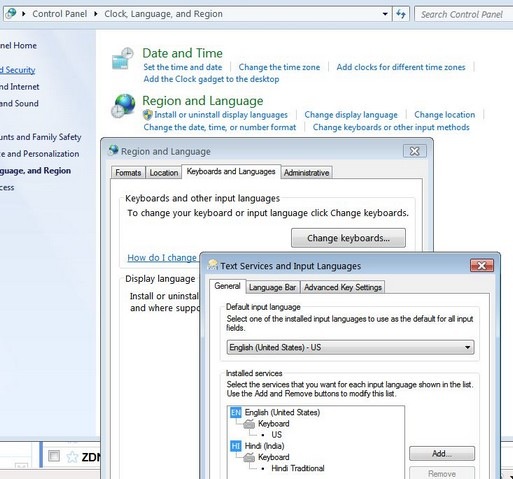Screen dimensions: 513x479
Task: Close the Region and Language dialog
Action: pos(415,151)
